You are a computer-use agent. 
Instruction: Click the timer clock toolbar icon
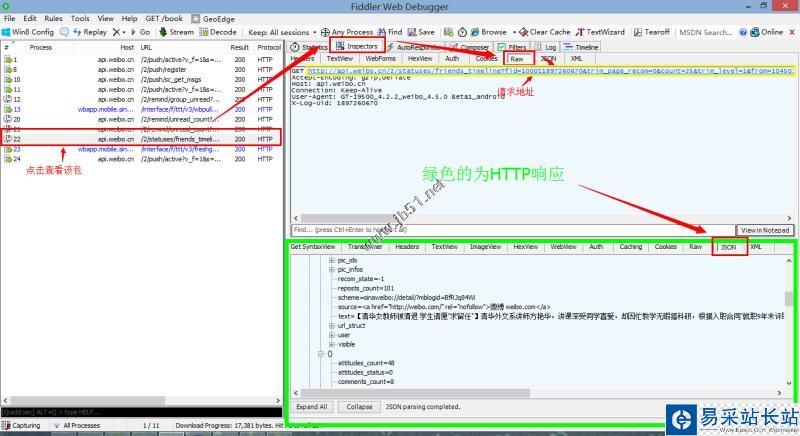[x=462, y=32]
